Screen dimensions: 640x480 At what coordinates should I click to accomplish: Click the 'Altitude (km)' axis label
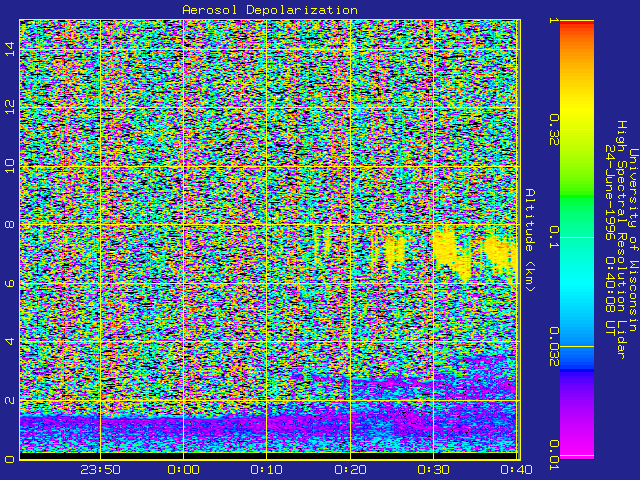tap(529, 240)
